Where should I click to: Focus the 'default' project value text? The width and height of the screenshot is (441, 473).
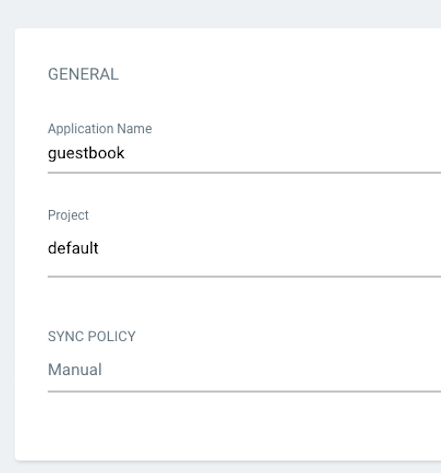coord(73,248)
